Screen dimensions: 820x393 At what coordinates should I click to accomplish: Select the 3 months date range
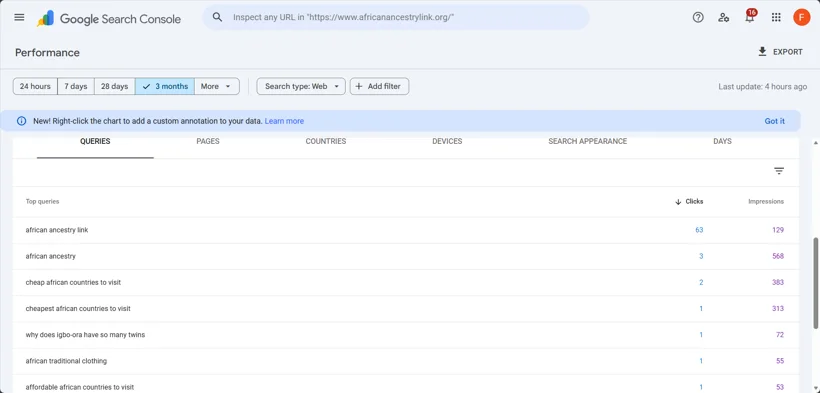(165, 86)
